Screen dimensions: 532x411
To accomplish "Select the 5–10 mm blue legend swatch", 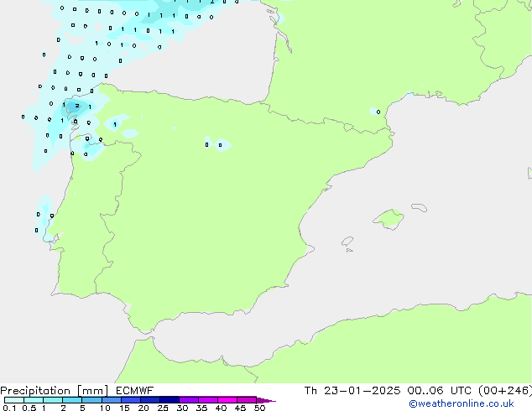I will [91, 400].
